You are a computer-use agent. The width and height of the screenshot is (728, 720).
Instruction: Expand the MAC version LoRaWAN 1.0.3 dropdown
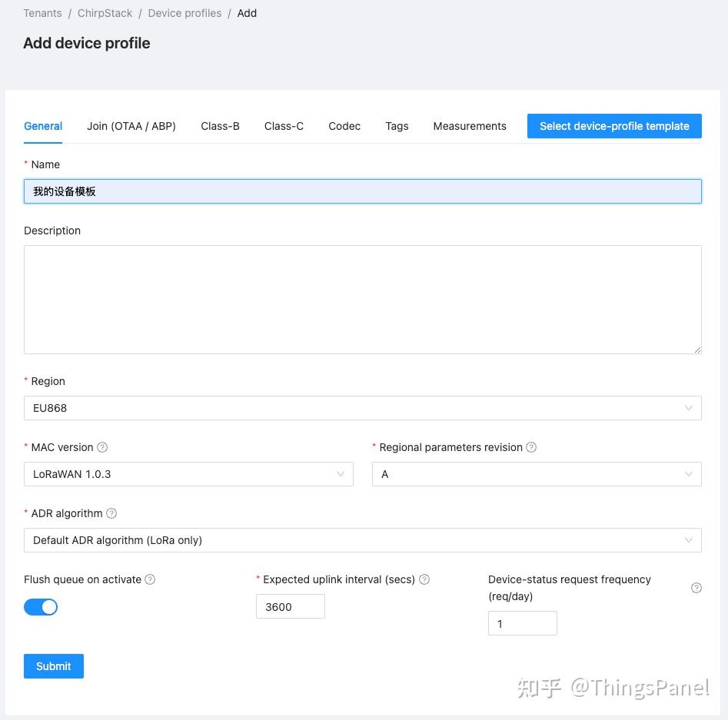coord(188,474)
